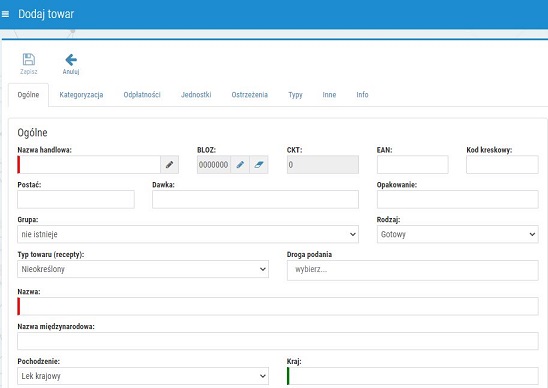
Task: Click the BLOZ eraser clear icon
Action: point(259,165)
